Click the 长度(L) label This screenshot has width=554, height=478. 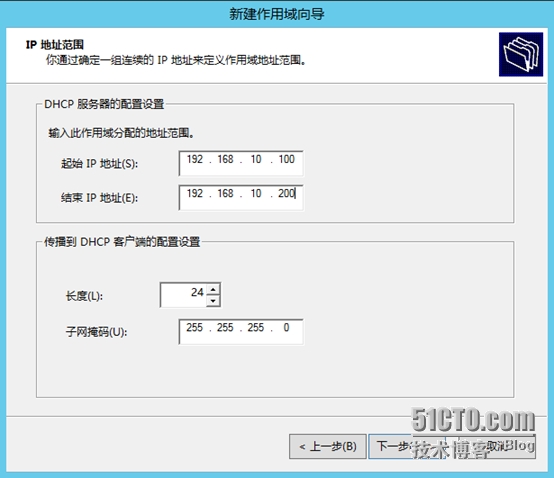(84, 296)
